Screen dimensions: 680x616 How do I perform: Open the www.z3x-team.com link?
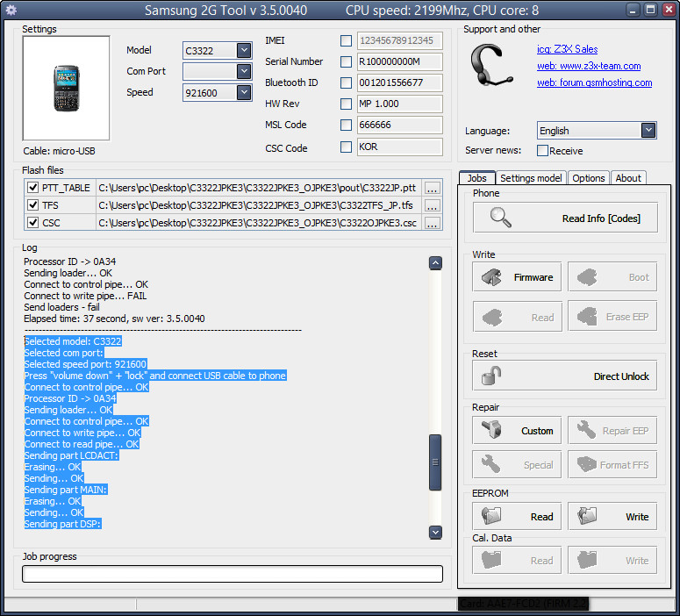(x=589, y=66)
